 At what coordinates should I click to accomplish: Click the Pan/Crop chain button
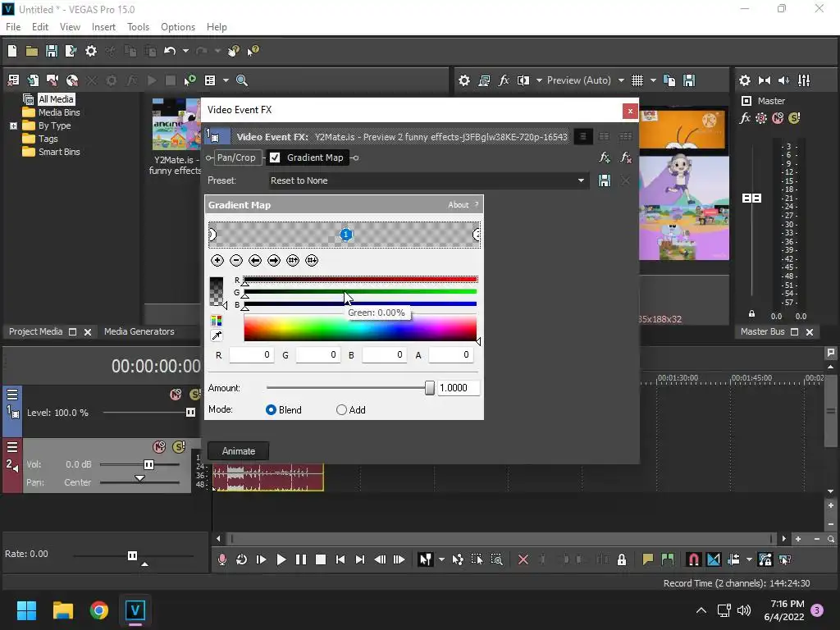click(x=236, y=157)
